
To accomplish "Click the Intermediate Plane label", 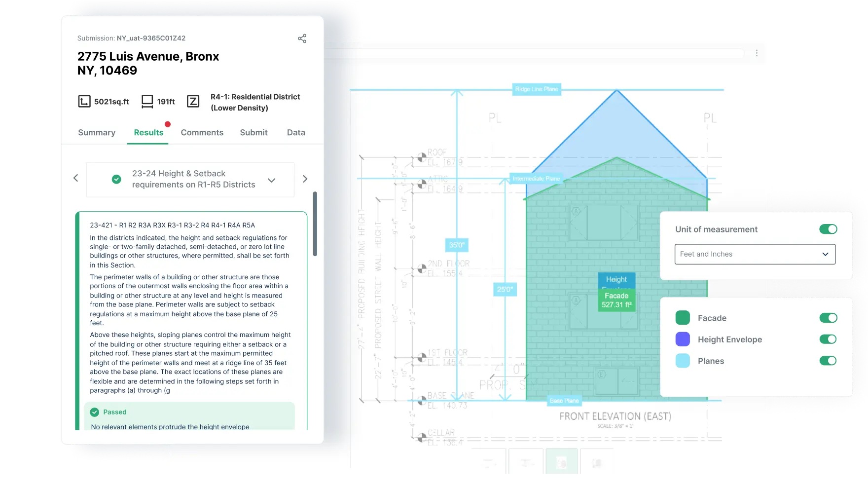I will (536, 179).
